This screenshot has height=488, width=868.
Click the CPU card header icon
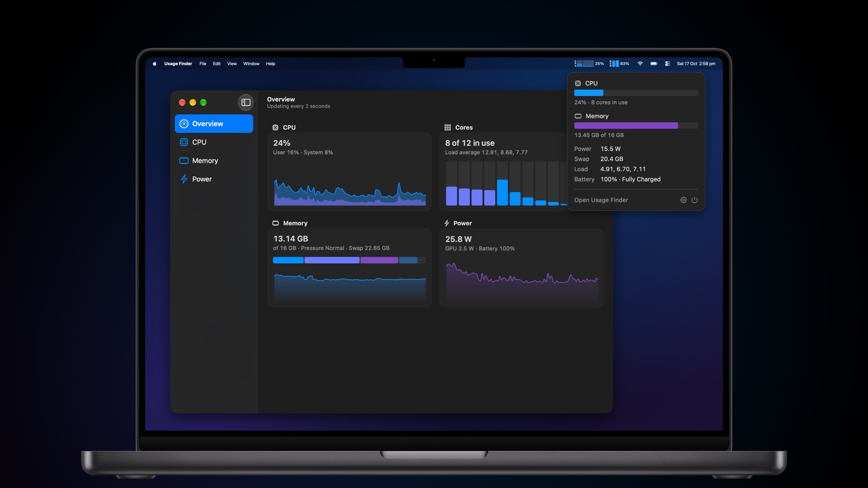pyautogui.click(x=275, y=127)
